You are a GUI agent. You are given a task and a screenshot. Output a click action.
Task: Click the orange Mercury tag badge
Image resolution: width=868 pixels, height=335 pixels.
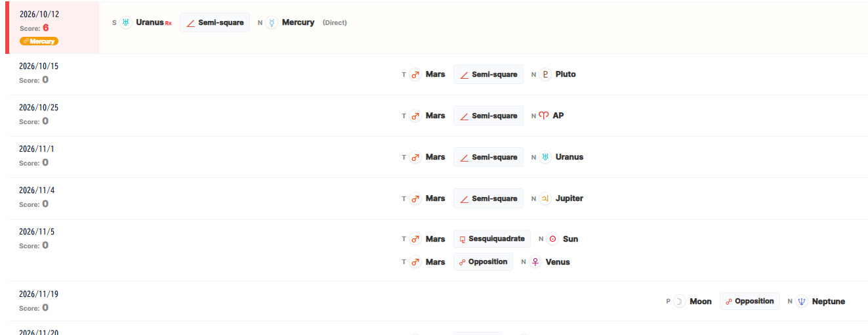coord(39,41)
